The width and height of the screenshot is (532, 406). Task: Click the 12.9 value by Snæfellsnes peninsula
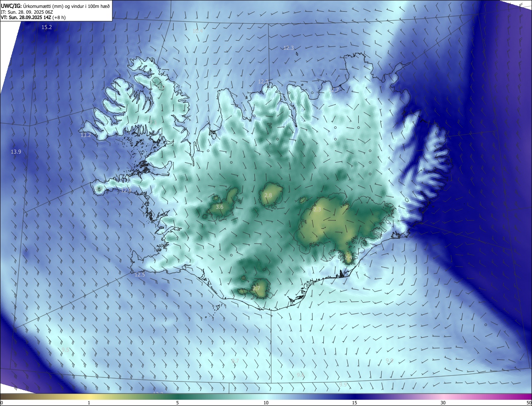click(126, 191)
